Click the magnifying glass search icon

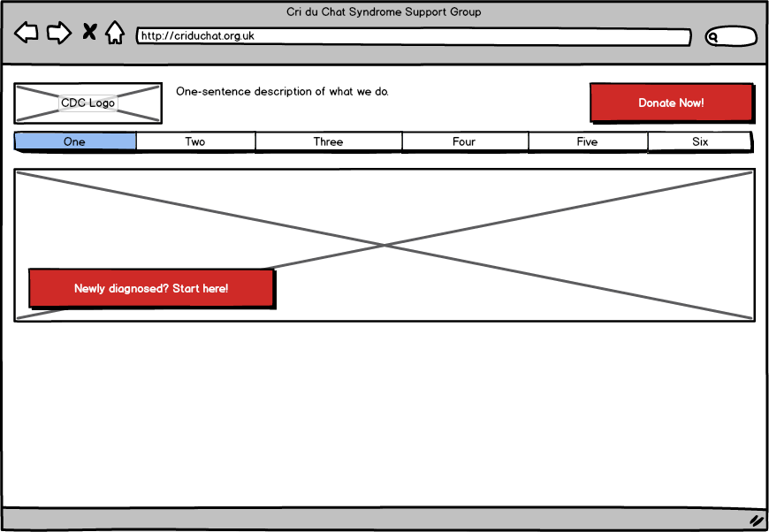point(713,37)
